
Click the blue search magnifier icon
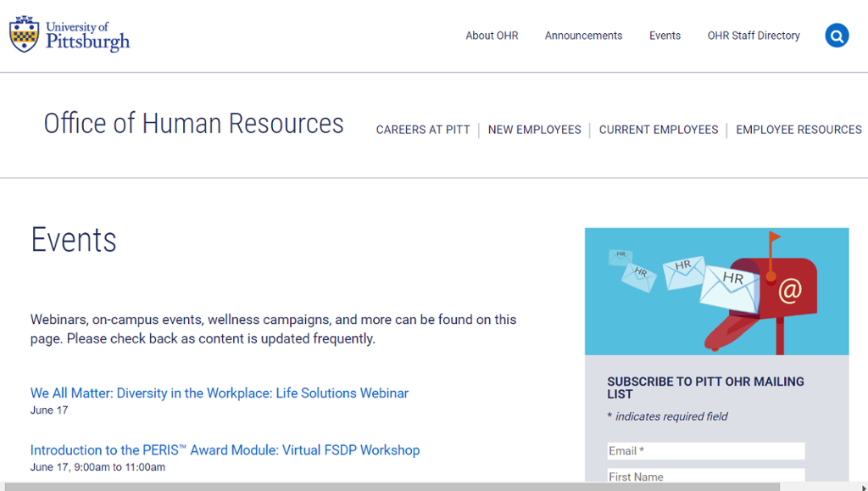[x=837, y=36]
